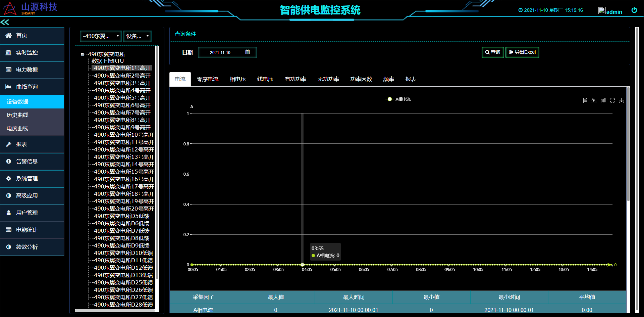Image resolution: width=644 pixels, height=317 pixels.
Task: Open 历史曲线 in the sidebar
Action: 18,115
